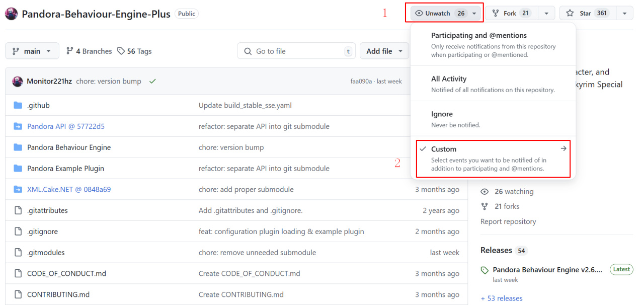Open the 21 forks link
The image size is (644, 305).
tap(500, 206)
